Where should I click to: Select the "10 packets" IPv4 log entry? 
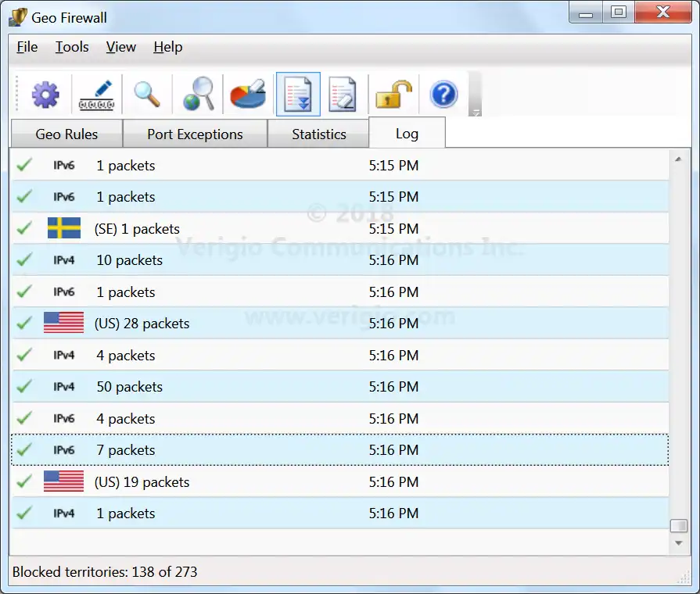340,259
